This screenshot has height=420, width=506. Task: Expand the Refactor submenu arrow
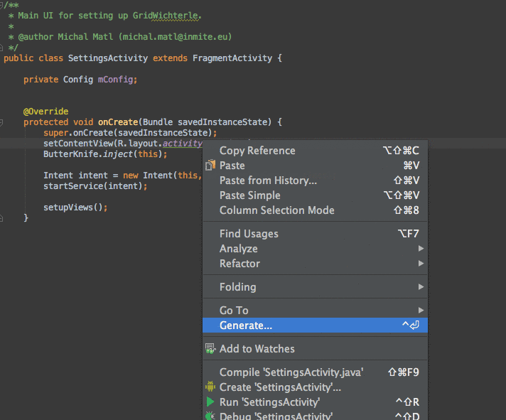coord(421,264)
